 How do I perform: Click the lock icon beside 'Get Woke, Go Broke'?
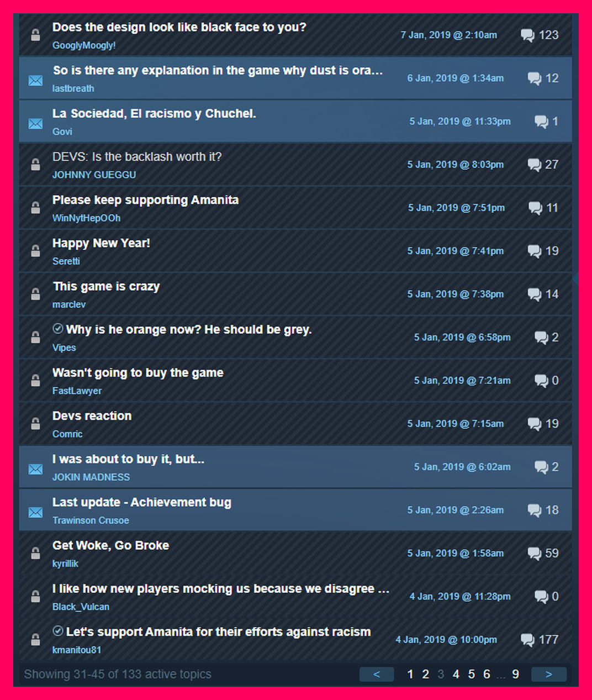tap(35, 554)
